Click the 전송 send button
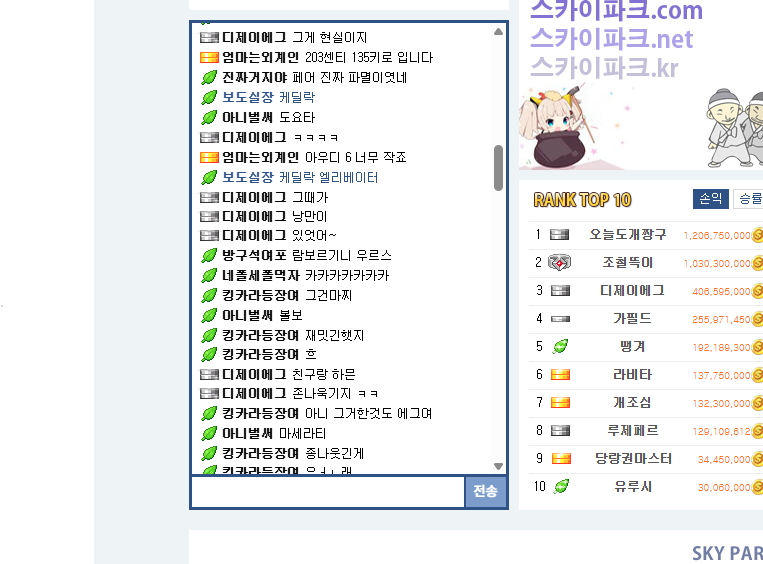Screen dimensions: 763x564 click(485, 491)
